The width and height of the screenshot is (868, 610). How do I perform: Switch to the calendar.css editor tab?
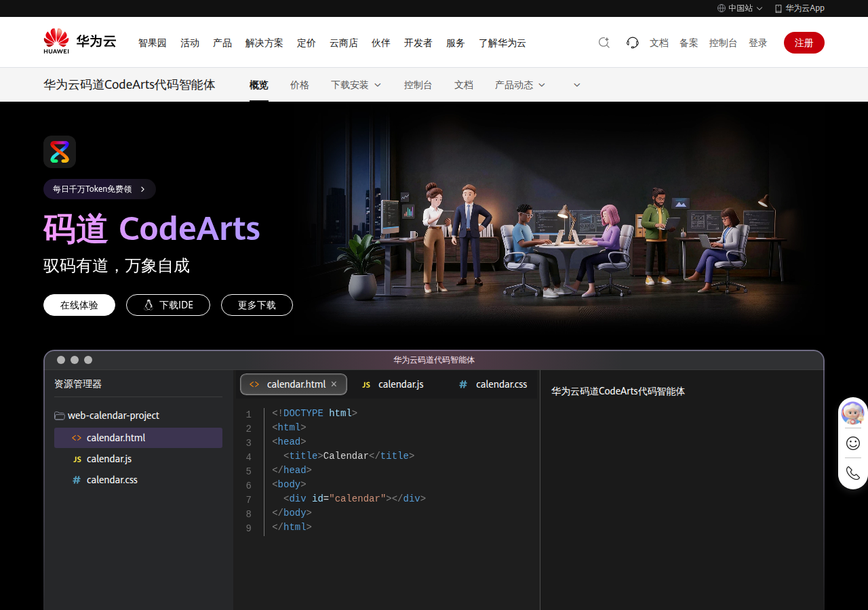click(x=493, y=384)
